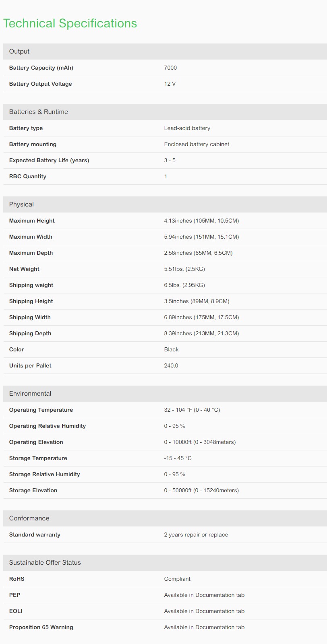The height and width of the screenshot is (644, 327).
Task: Select the Battery Capacity (mAh) row label
Action: tap(41, 68)
